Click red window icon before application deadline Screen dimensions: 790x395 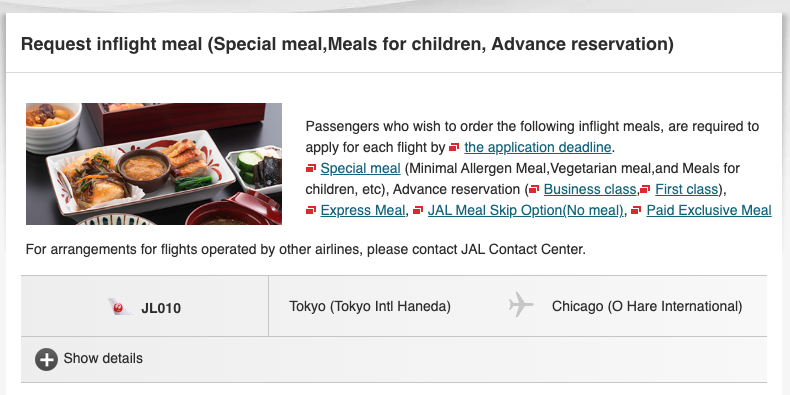coord(454,148)
